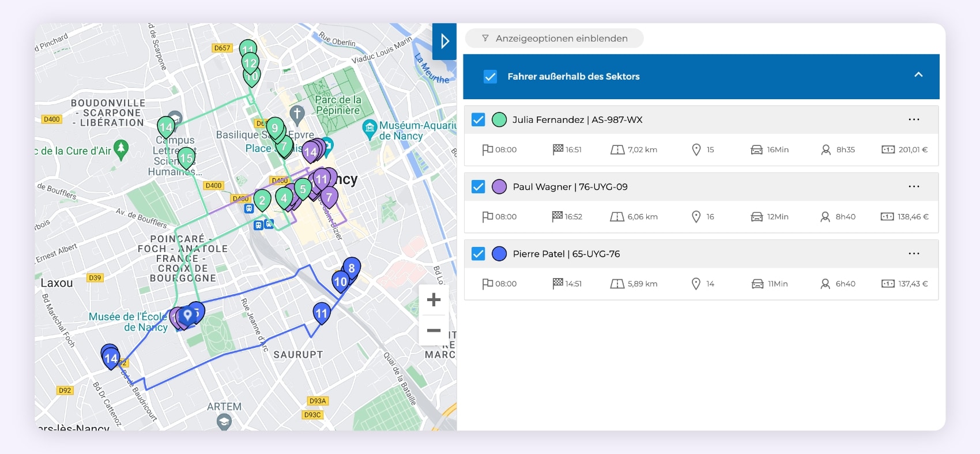
Task: Open more options for Julia Fernandez
Action: click(x=914, y=119)
